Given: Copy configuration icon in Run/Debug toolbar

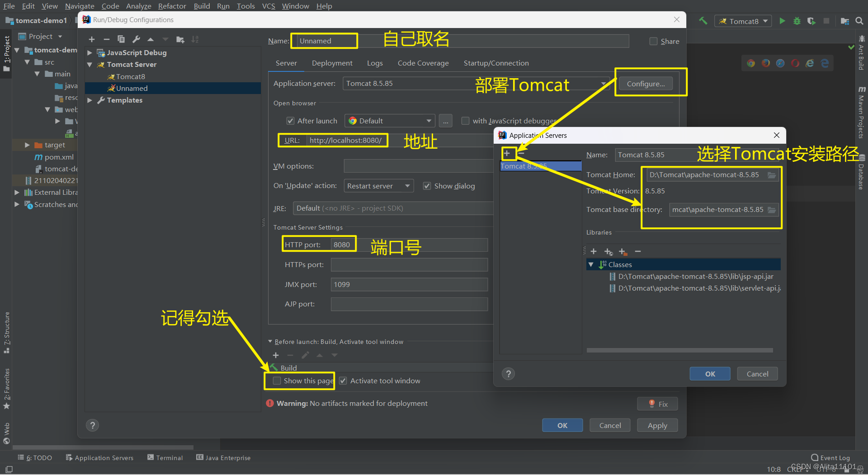Looking at the screenshot, I should click(x=121, y=39).
